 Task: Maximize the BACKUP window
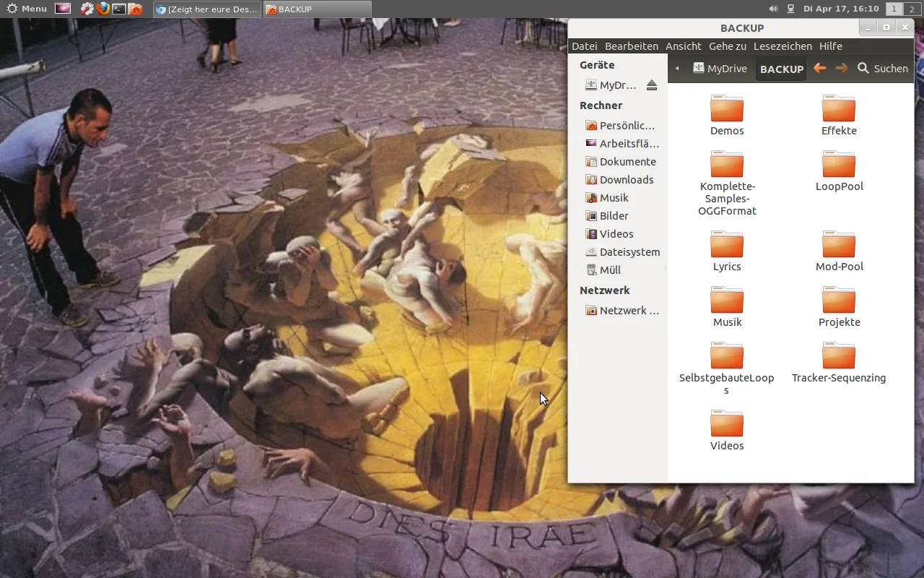click(x=886, y=28)
